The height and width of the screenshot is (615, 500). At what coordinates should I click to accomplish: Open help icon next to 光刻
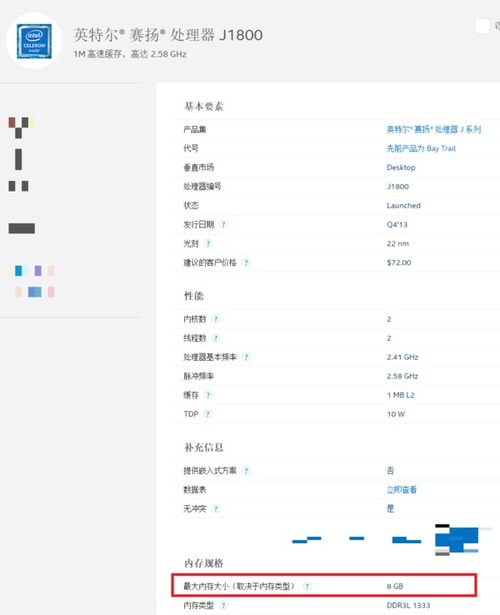(208, 244)
